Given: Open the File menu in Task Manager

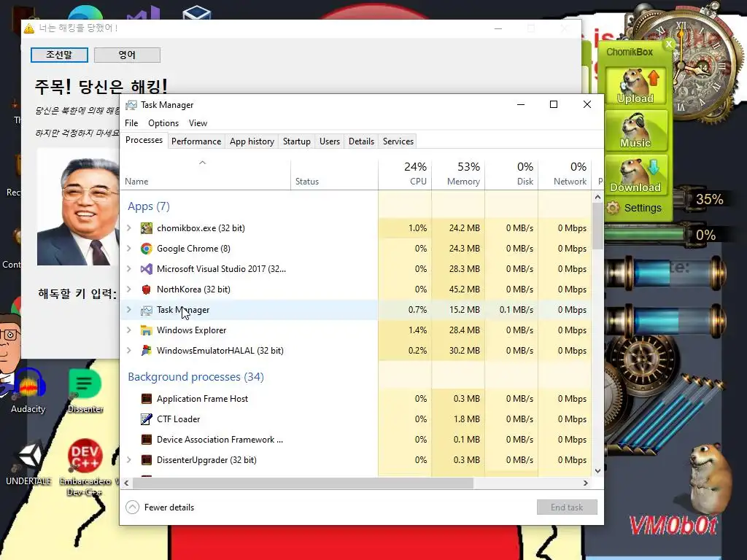Looking at the screenshot, I should tap(131, 123).
